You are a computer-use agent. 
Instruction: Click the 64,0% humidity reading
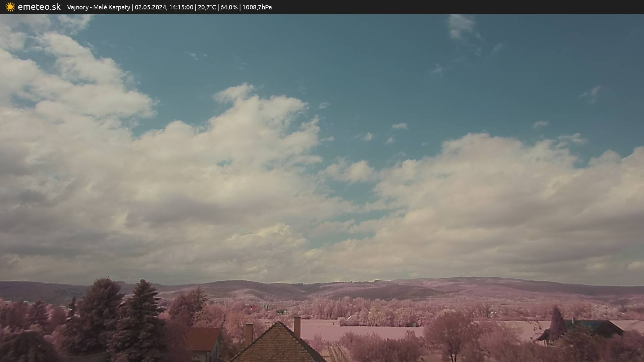pos(229,7)
